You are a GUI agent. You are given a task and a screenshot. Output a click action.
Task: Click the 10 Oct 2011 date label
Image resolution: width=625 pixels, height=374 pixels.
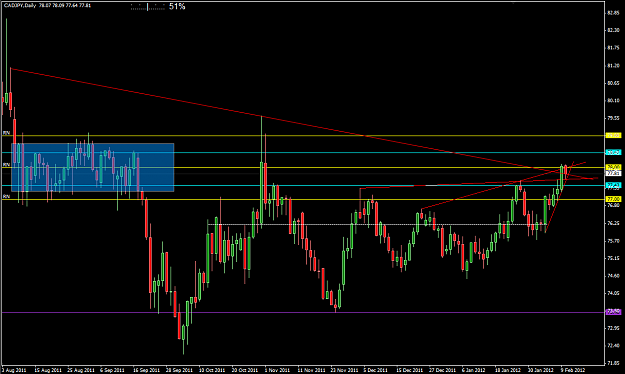click(x=212, y=370)
